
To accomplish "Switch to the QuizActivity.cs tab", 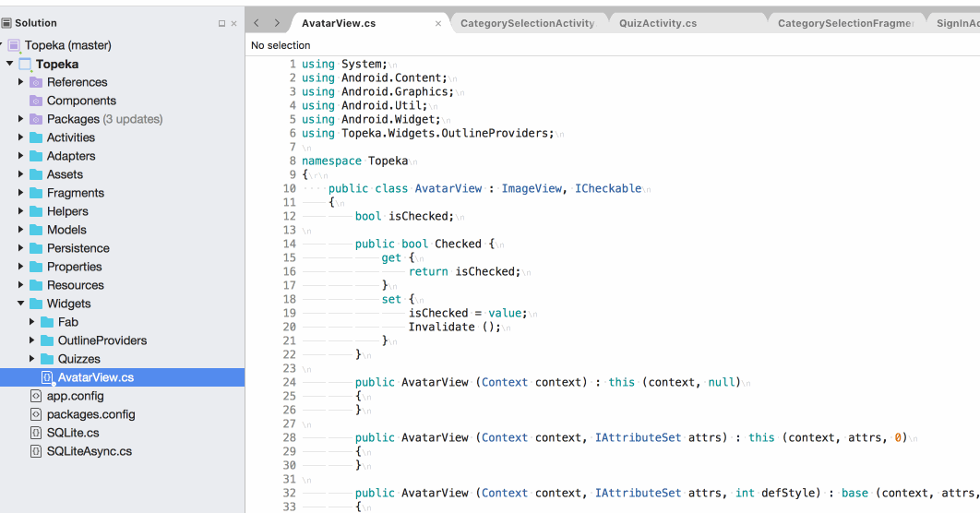I will [x=658, y=23].
